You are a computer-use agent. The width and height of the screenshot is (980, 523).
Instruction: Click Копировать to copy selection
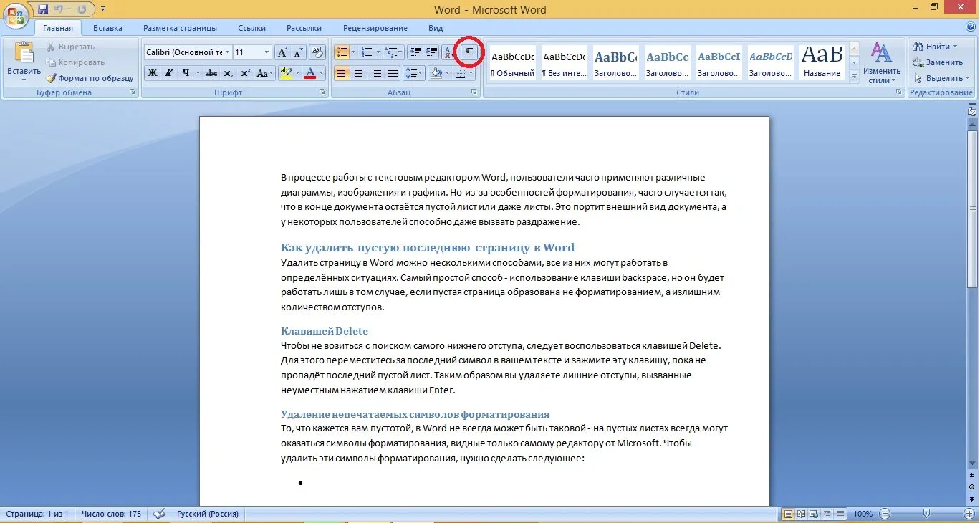75,62
